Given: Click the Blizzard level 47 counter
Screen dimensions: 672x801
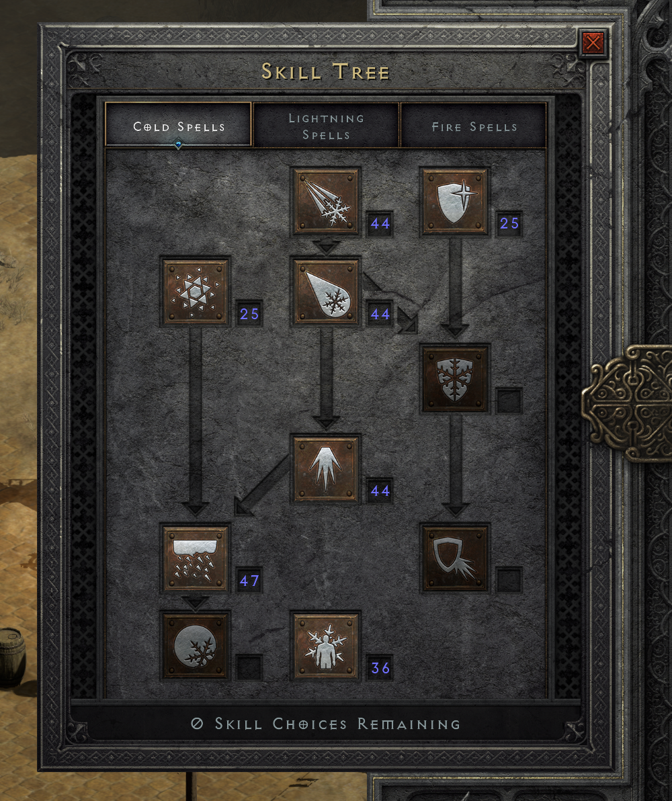Looking at the screenshot, I should click(x=249, y=581).
